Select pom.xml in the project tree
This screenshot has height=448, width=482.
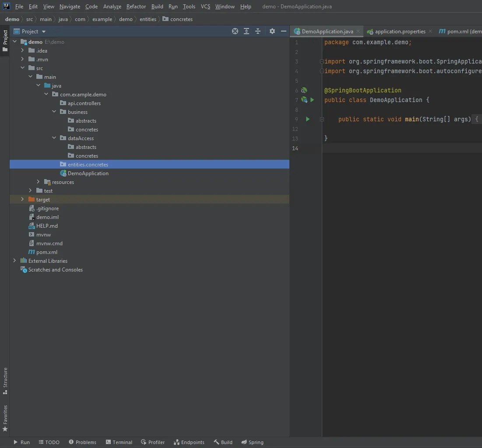(x=46, y=252)
